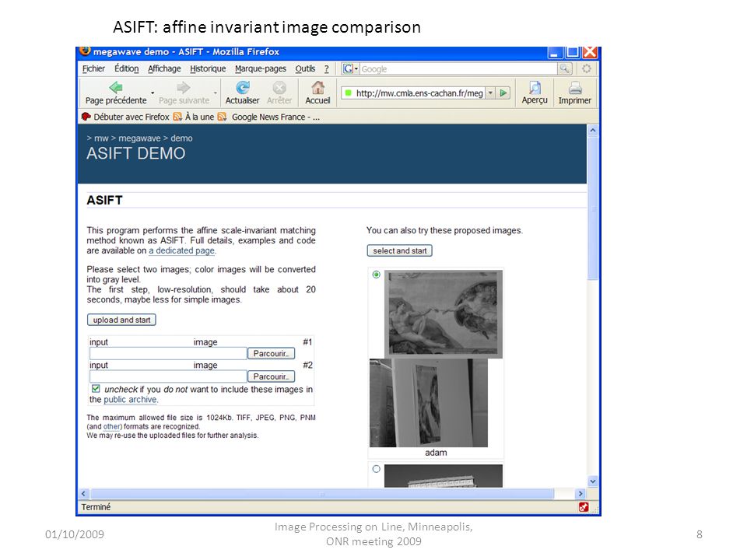Screen dimensions: 747x560
Task: Select the adam image pair radio button
Action: tap(377, 275)
